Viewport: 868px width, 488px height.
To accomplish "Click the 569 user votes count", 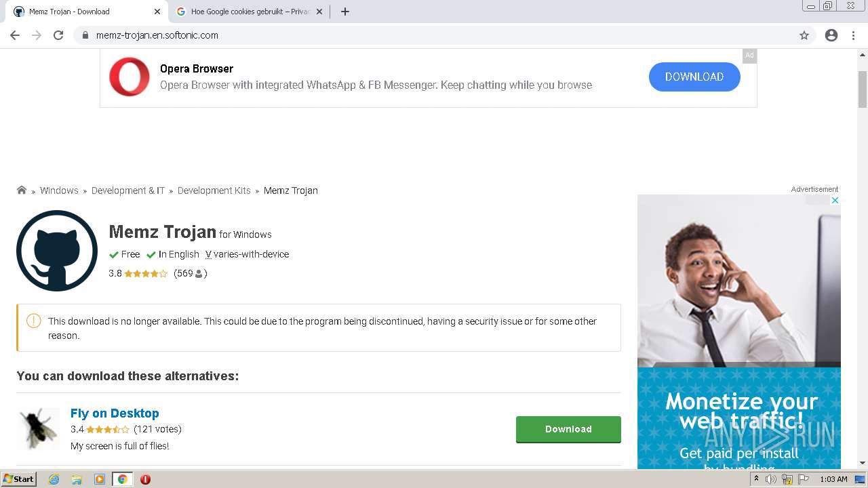I will (191, 274).
